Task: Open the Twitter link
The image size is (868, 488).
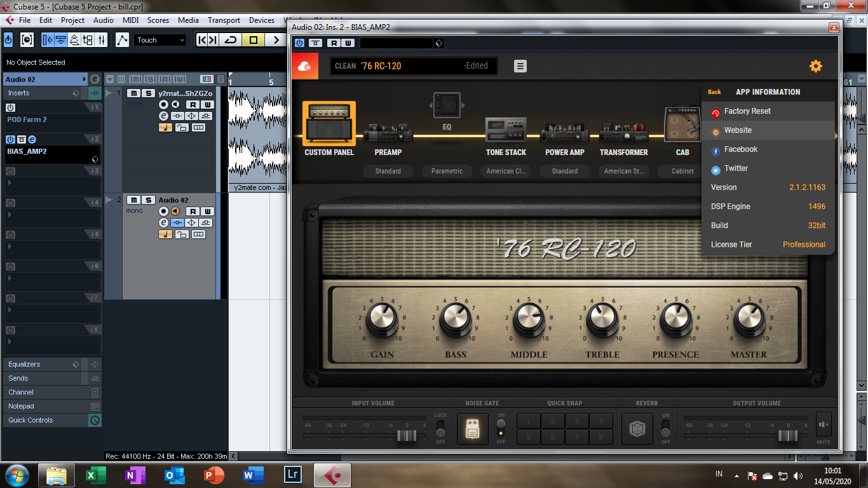Action: point(768,168)
